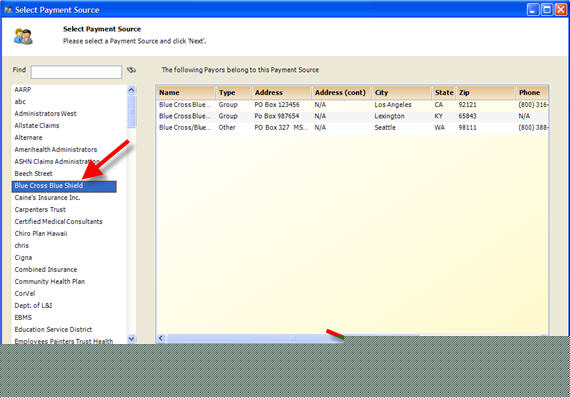Select AARP in the payment source list
The width and height of the screenshot is (570, 397).
(x=23, y=89)
